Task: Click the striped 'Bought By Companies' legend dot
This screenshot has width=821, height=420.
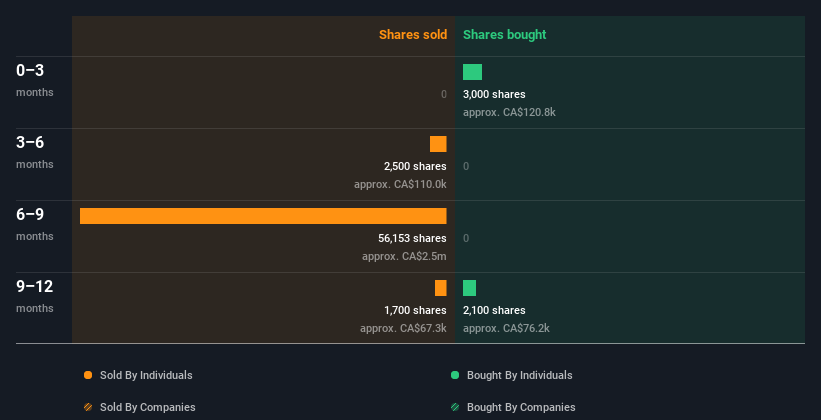Action: click(x=455, y=407)
